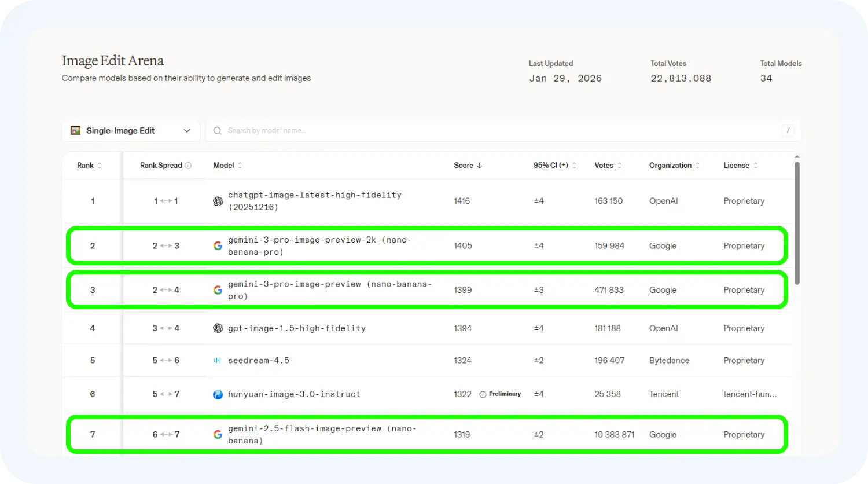
Task: Open the seedream-4.5 model link
Action: coord(259,361)
